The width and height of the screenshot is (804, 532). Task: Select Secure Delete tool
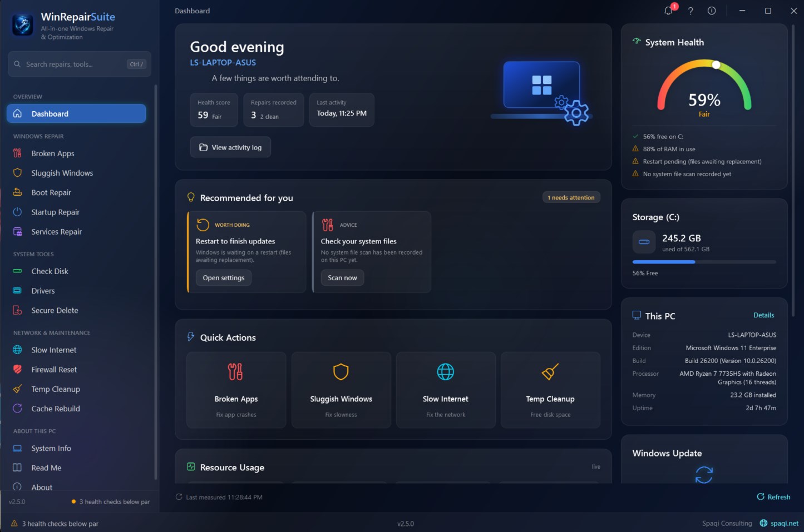76,310
